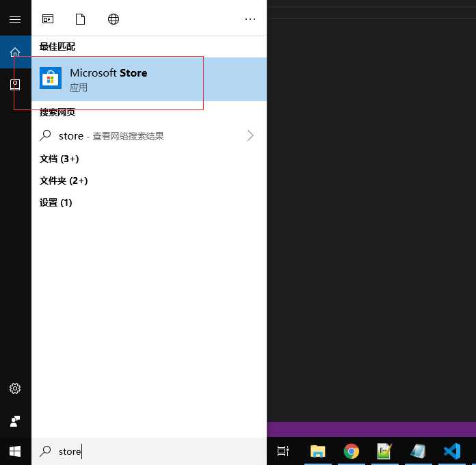Select the Home icon in sidebar

pos(15,52)
